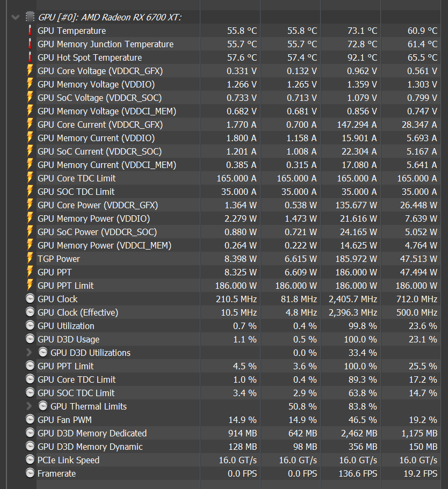
Task: Click the 73.1 °C GPU Temperature maximum
Action: [362, 31]
